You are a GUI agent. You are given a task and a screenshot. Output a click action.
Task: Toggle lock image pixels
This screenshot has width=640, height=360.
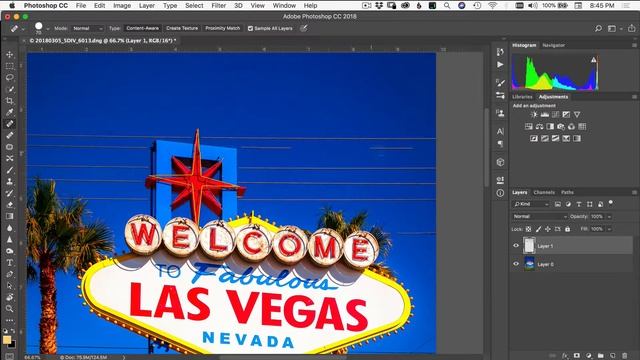[538, 229]
